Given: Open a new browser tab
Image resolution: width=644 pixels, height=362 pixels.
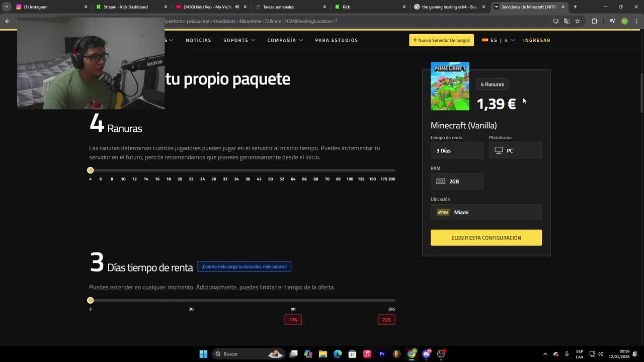Looking at the screenshot, I should [575, 7].
